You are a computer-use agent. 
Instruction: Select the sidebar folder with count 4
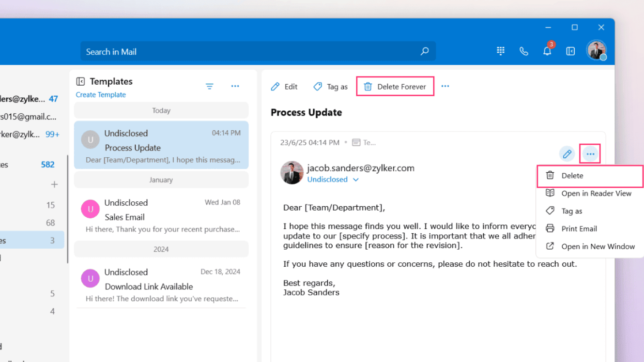[32, 312]
